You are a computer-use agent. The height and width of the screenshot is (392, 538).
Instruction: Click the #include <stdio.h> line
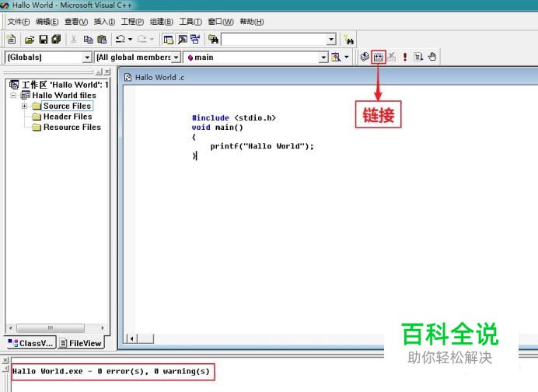click(x=234, y=117)
